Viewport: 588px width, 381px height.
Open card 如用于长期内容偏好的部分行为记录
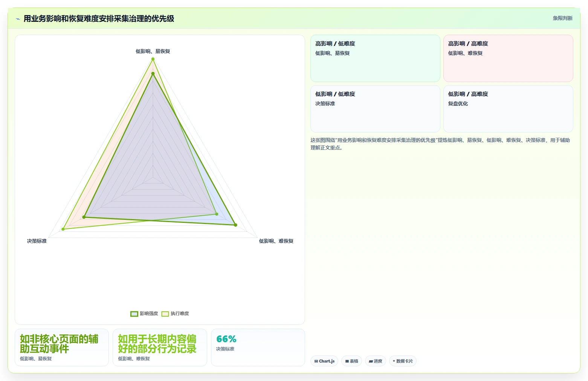pos(160,347)
